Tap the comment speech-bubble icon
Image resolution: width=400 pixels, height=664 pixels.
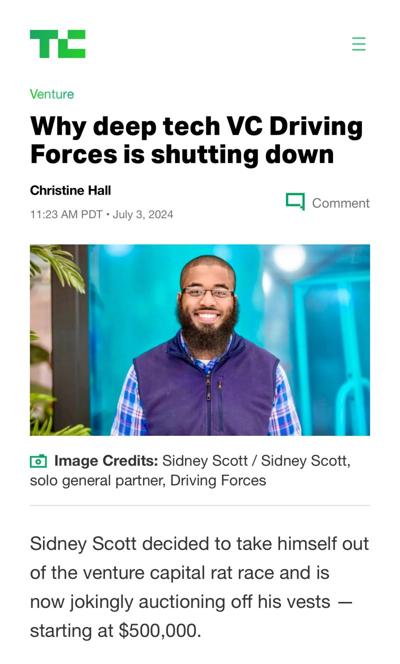click(x=295, y=202)
